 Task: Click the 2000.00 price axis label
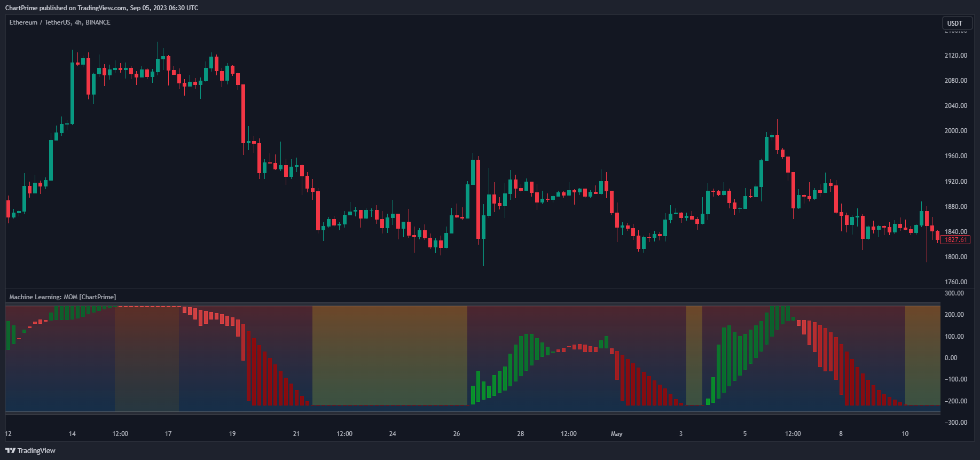pyautogui.click(x=955, y=131)
